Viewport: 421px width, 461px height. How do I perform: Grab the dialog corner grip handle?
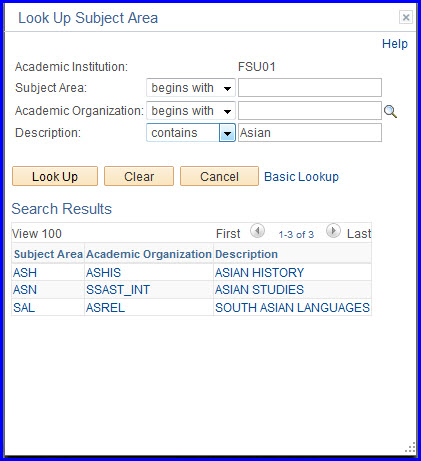pos(410,447)
